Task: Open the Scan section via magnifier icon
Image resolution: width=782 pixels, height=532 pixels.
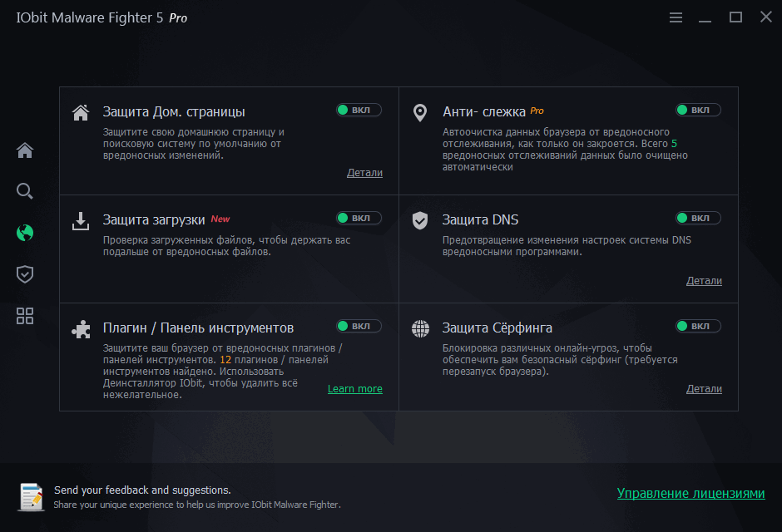Action: (x=24, y=190)
